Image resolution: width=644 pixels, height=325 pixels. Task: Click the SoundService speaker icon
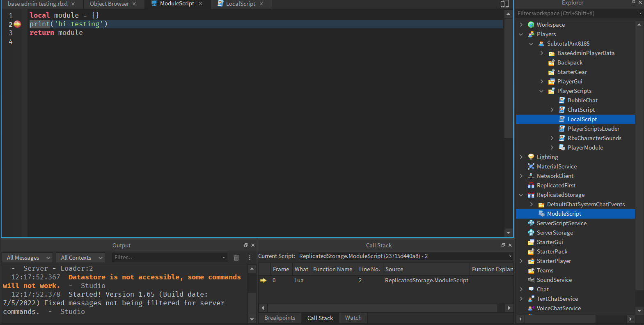[531, 280]
